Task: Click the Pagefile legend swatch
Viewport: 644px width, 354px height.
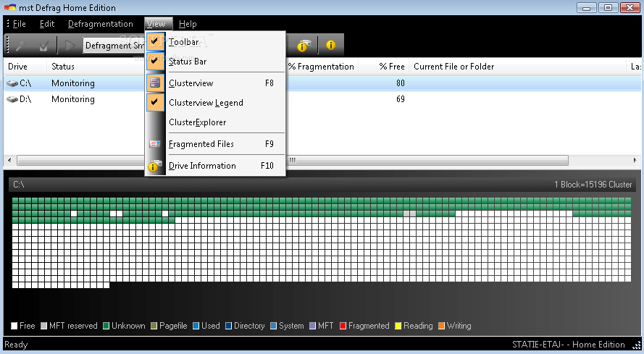Action: tap(154, 326)
